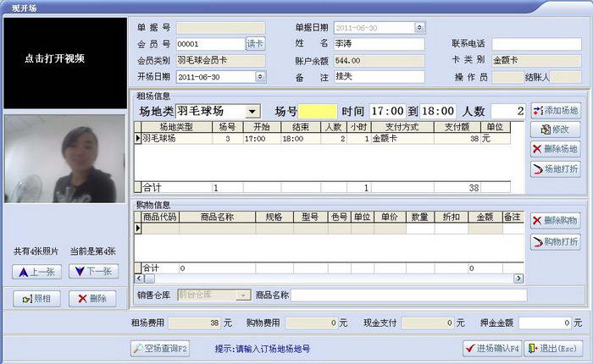Click the 金额卡 payment cell
Viewport: 593px width, 364px height.
tap(402, 138)
